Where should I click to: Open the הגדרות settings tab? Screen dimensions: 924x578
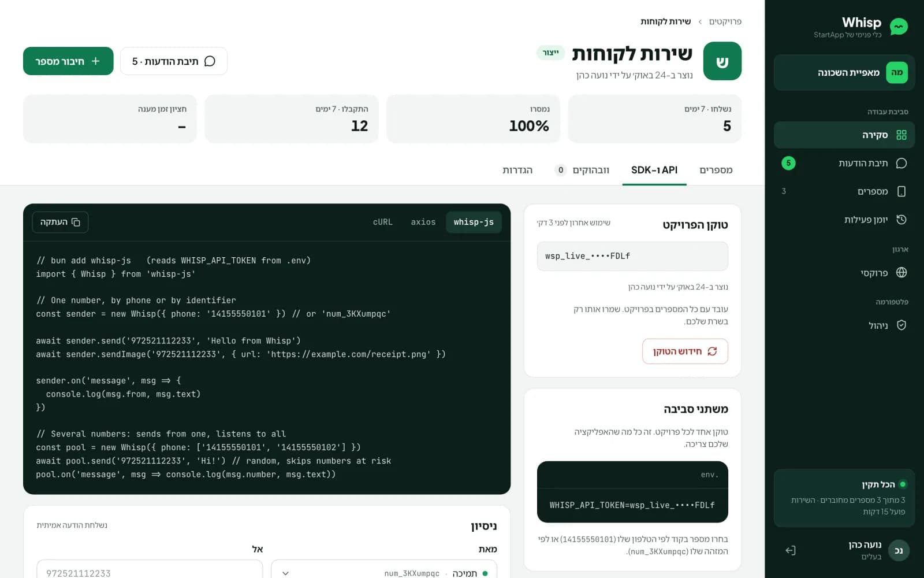[517, 170]
